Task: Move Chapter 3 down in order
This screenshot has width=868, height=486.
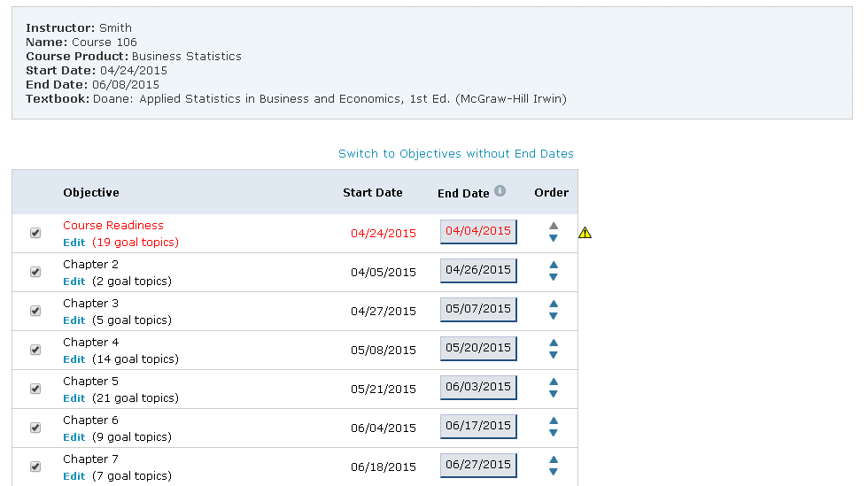Action: [554, 317]
